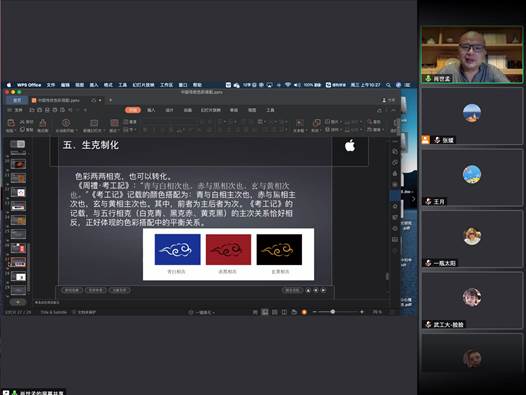Open the Apple menu in the menu bar
526x395 pixels.
pos(9,85)
